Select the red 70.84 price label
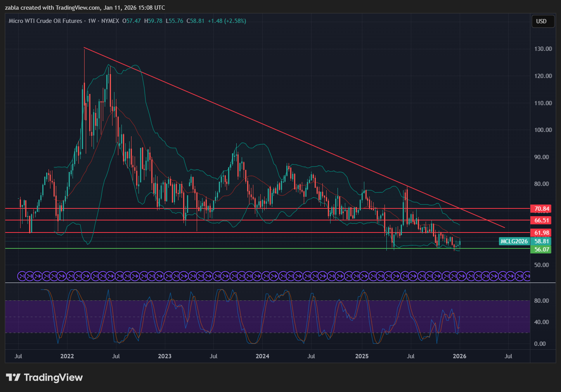561x392 pixels. [x=542, y=209]
